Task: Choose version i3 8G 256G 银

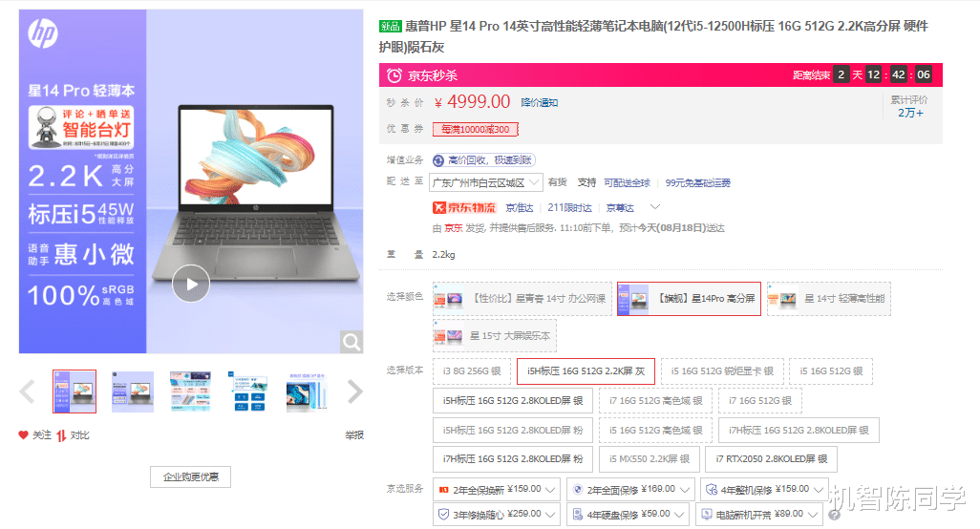Action: tap(472, 371)
